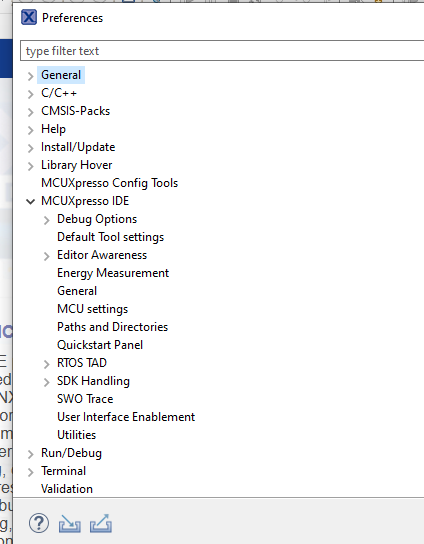Viewport: 424px width, 544px height.
Task: Select the highlighted General top-level item
Action: click(x=61, y=75)
